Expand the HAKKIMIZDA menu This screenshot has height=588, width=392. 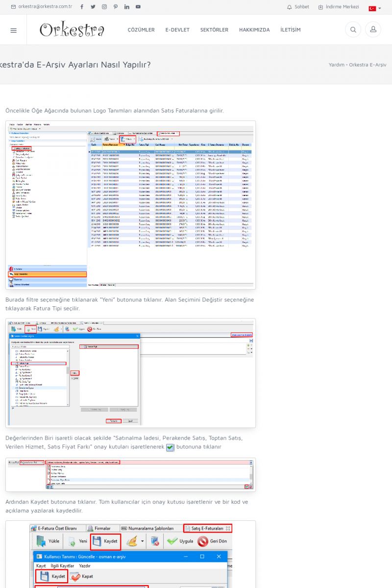254,30
